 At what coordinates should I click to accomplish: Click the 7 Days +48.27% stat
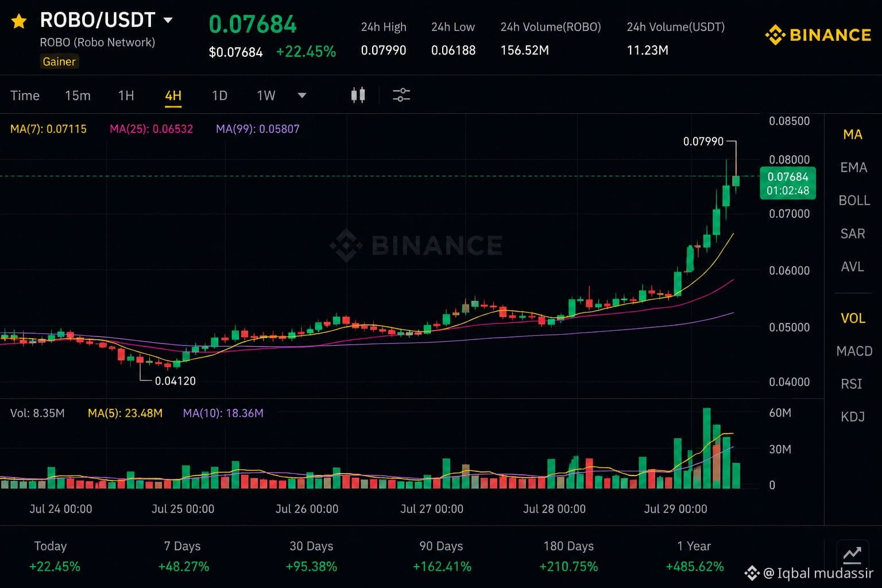183,556
